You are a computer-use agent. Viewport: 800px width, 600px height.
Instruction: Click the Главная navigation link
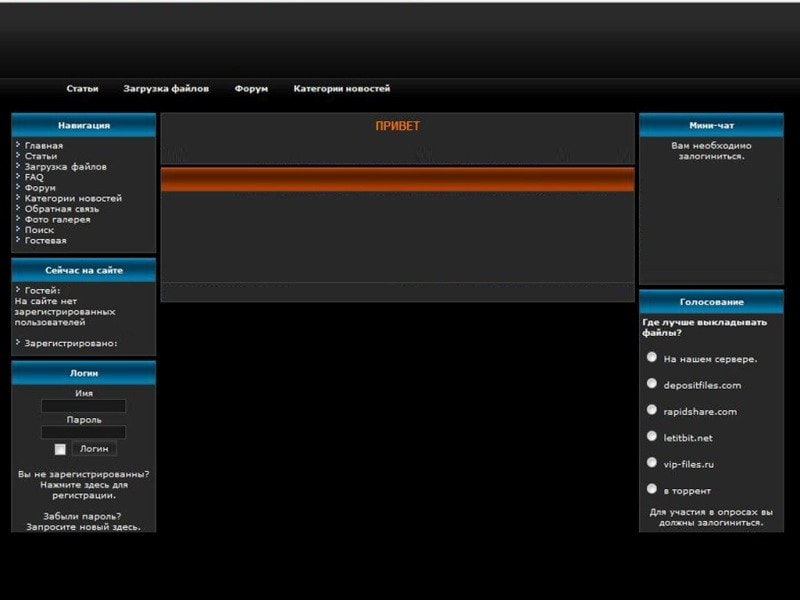[43, 146]
